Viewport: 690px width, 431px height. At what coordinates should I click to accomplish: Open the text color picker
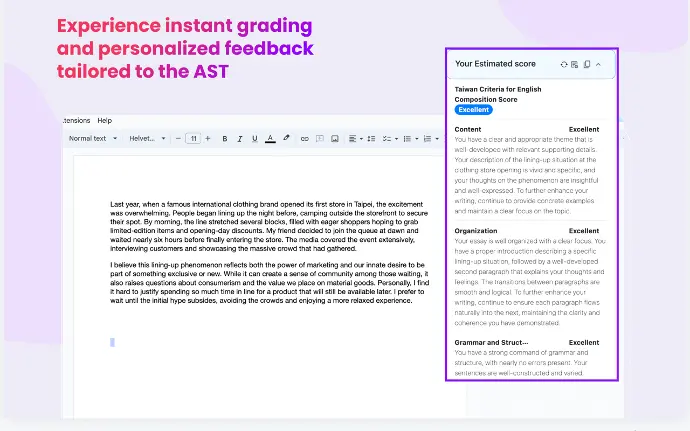click(270, 139)
